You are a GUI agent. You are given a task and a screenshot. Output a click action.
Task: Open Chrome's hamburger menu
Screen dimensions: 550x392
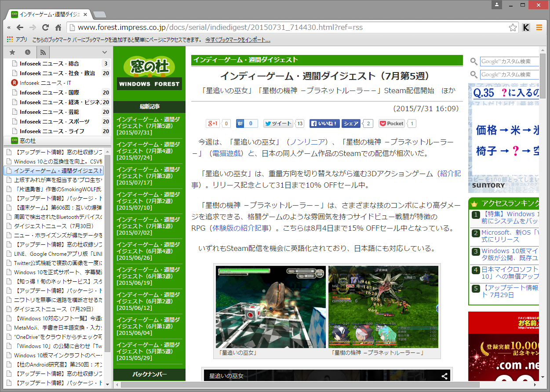click(x=539, y=27)
